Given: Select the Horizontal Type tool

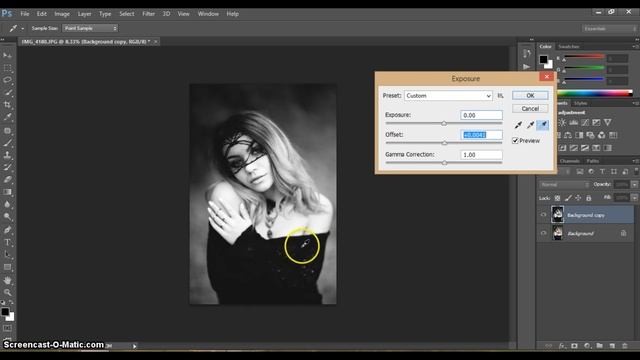Looking at the screenshot, I should point(7,242).
